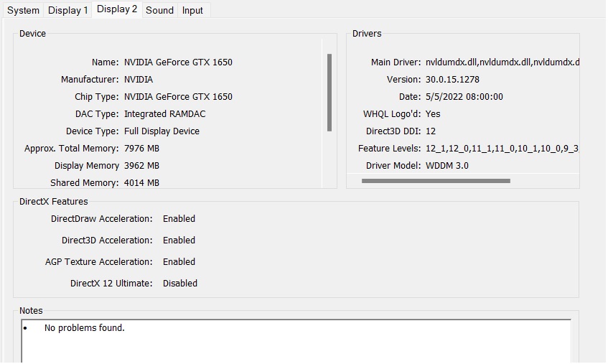This screenshot has height=364, width=608.
Task: Click the Drivers panel horizontal scrollbar
Action: click(x=436, y=181)
